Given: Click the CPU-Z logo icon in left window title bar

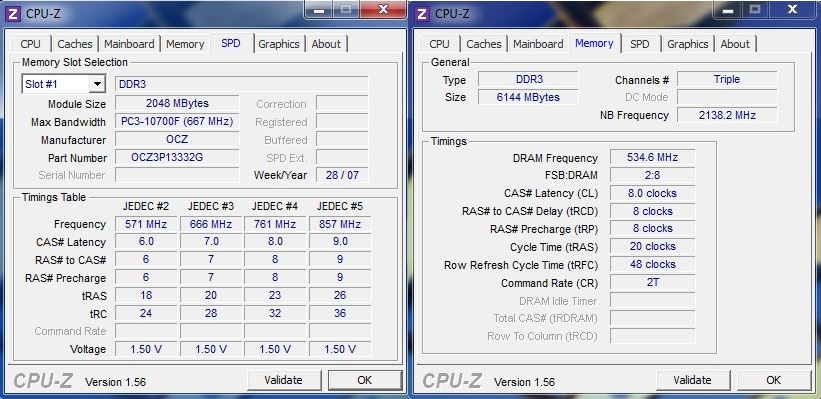Looking at the screenshot, I should pos(14,13).
